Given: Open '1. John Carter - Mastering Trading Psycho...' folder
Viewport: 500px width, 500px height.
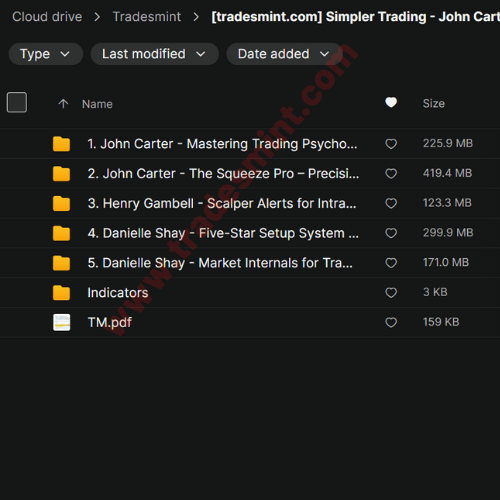Looking at the screenshot, I should (222, 144).
